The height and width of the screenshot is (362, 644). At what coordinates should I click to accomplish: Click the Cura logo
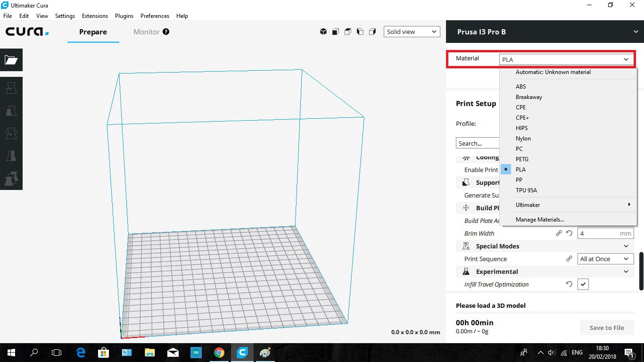tap(27, 32)
